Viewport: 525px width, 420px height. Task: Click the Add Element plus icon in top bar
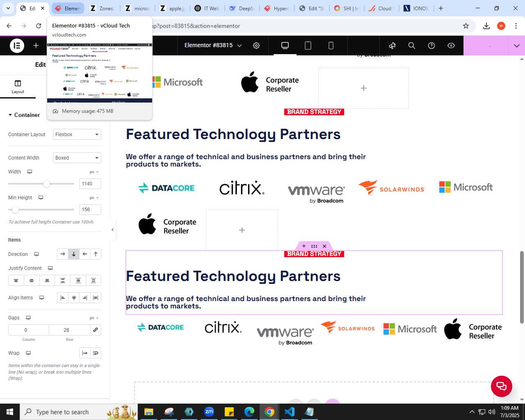(x=36, y=46)
